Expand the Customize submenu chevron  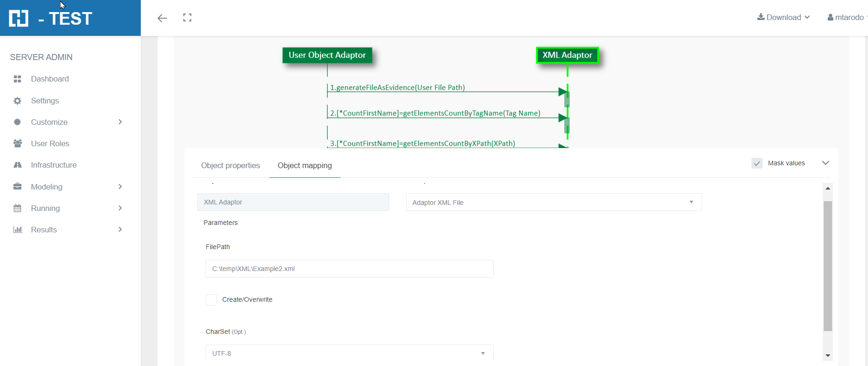120,122
